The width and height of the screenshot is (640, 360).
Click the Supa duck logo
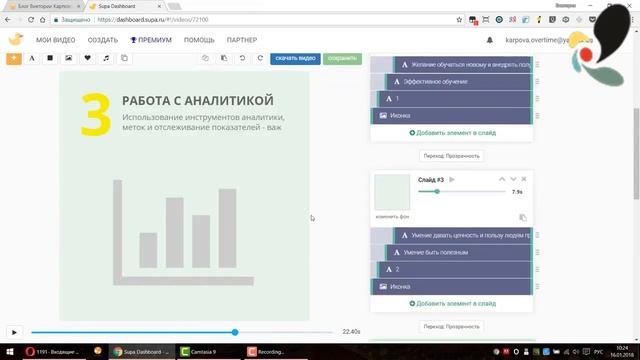16,40
